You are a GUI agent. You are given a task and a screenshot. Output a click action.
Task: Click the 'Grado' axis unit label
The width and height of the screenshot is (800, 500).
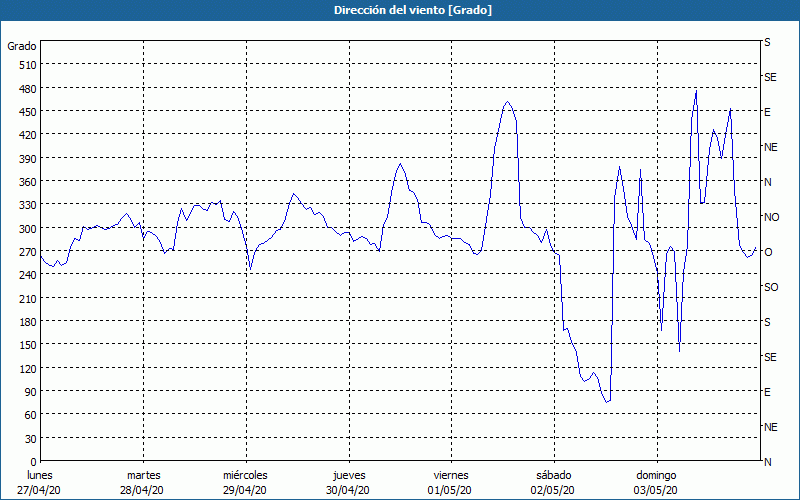22,46
